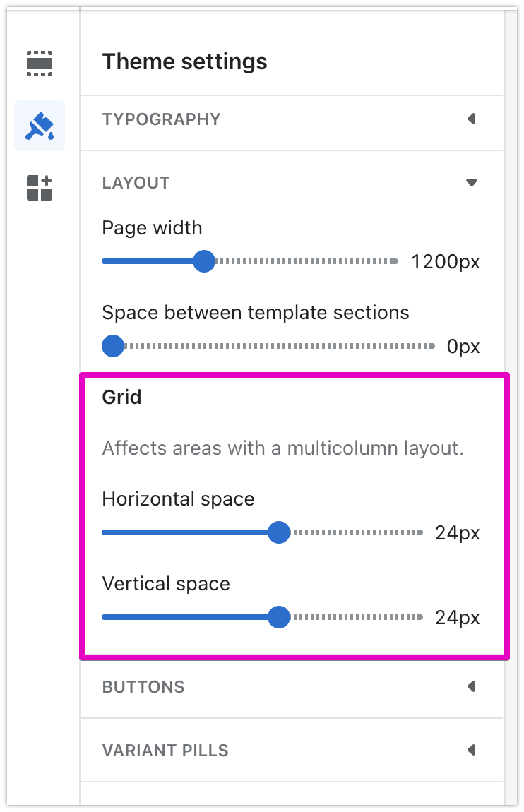Open the Sections panel icon
Screen dimensions: 524x812
point(40,64)
